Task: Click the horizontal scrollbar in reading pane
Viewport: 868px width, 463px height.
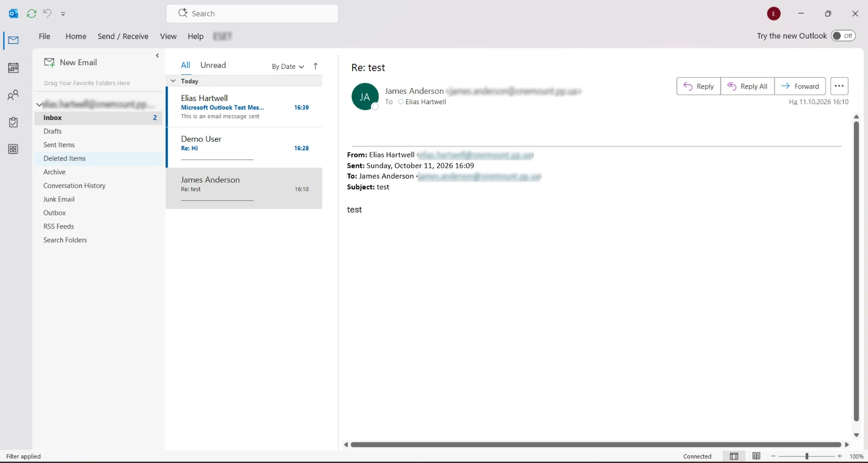Action: coord(596,445)
